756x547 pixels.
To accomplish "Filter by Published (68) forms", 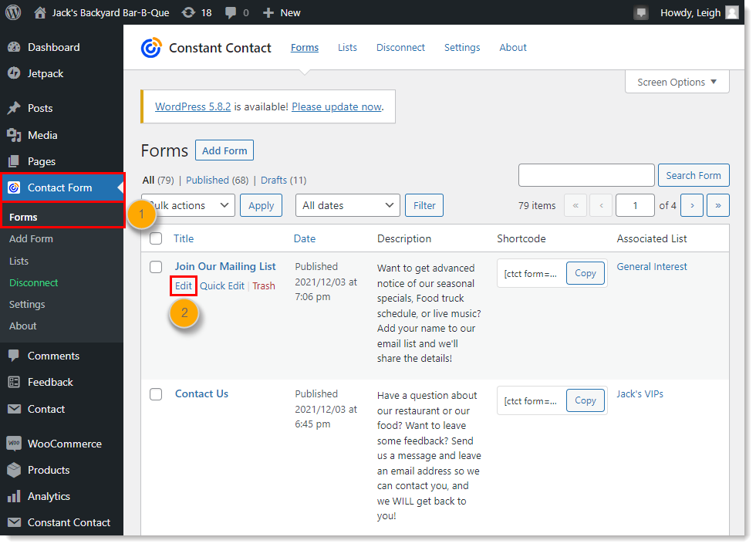I will [217, 180].
